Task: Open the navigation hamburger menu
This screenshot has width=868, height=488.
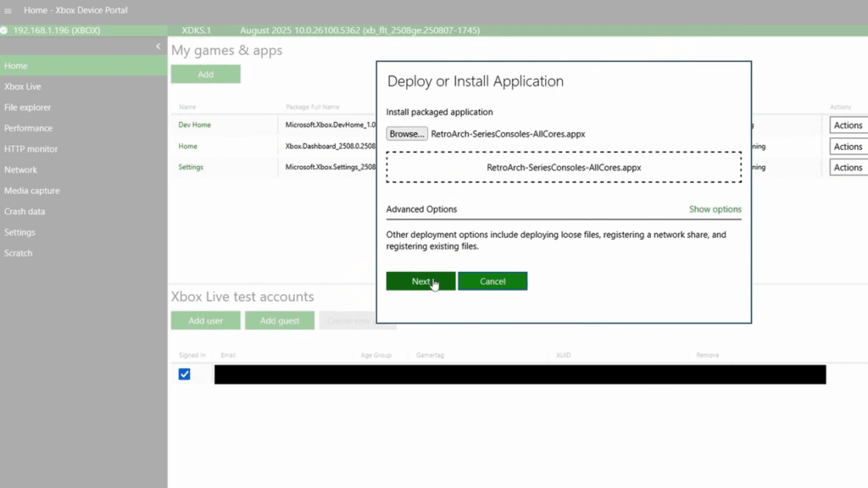Action: click(x=8, y=9)
